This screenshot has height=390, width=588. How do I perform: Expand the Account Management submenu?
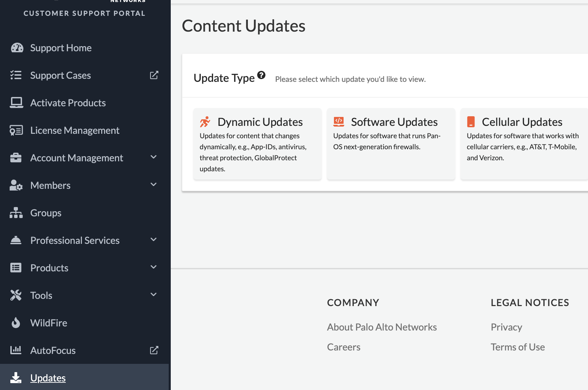(154, 157)
